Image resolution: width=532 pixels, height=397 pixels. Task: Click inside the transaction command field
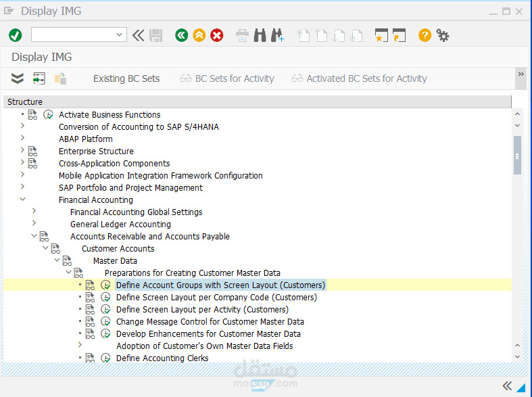point(74,35)
